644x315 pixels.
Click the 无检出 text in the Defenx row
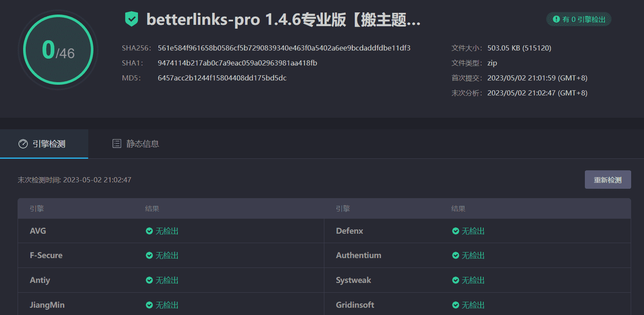pyautogui.click(x=473, y=231)
